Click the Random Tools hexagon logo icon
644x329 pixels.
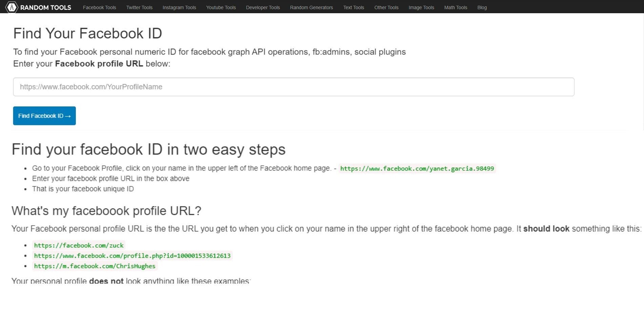point(12,7)
